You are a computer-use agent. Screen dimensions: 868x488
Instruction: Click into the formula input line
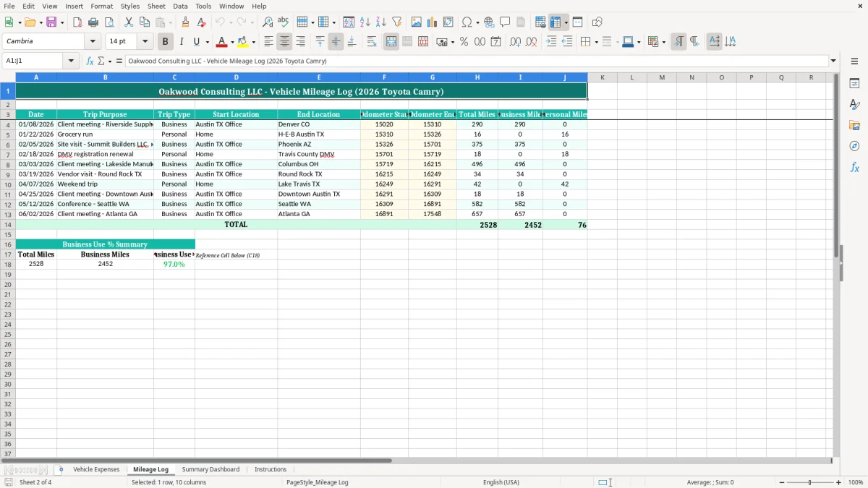click(x=476, y=61)
